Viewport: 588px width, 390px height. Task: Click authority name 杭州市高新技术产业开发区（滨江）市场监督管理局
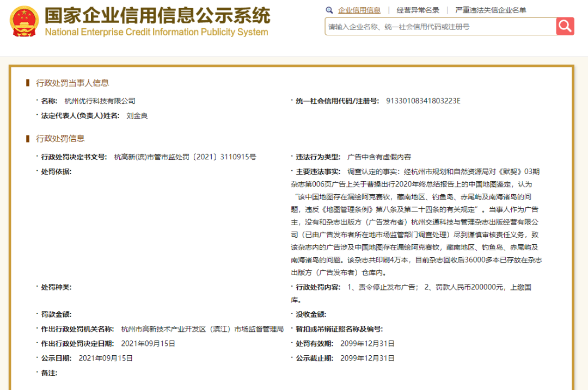coord(203,329)
